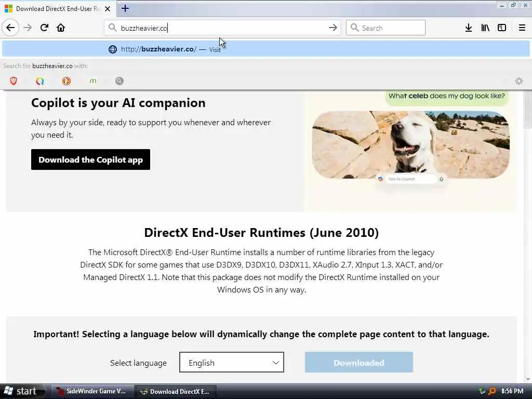
Task: Open the hamburger application menu
Action: 522,28
